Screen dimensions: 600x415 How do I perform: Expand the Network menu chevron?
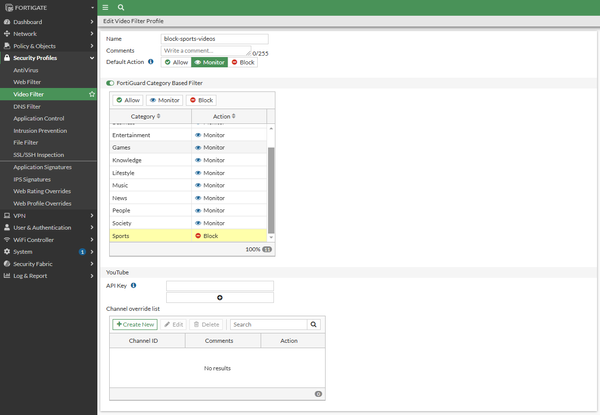pos(92,34)
